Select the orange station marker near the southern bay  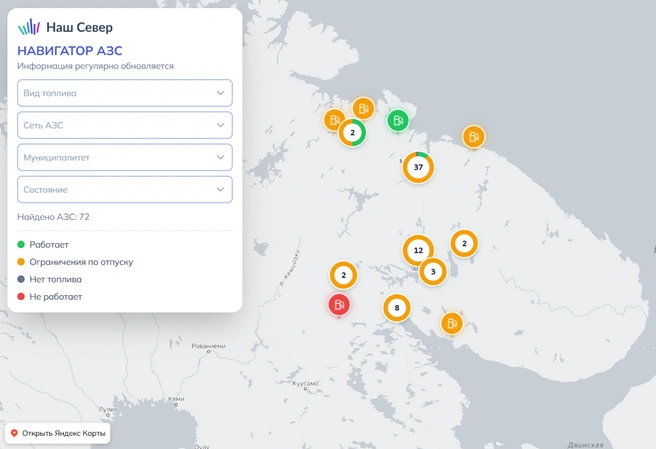[452, 323]
